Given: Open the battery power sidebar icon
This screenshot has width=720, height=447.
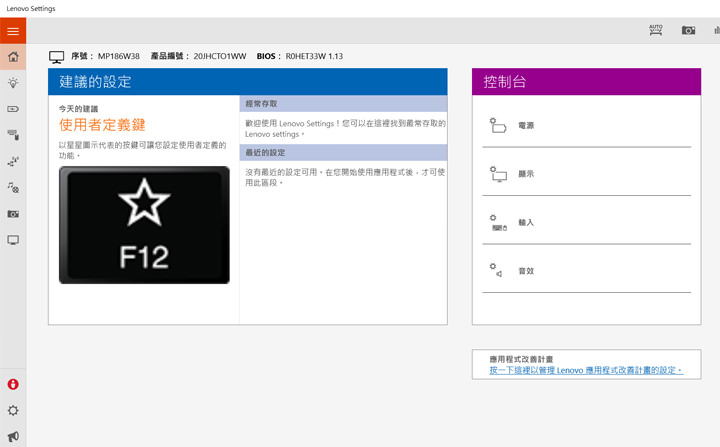Looking at the screenshot, I should (x=13, y=109).
